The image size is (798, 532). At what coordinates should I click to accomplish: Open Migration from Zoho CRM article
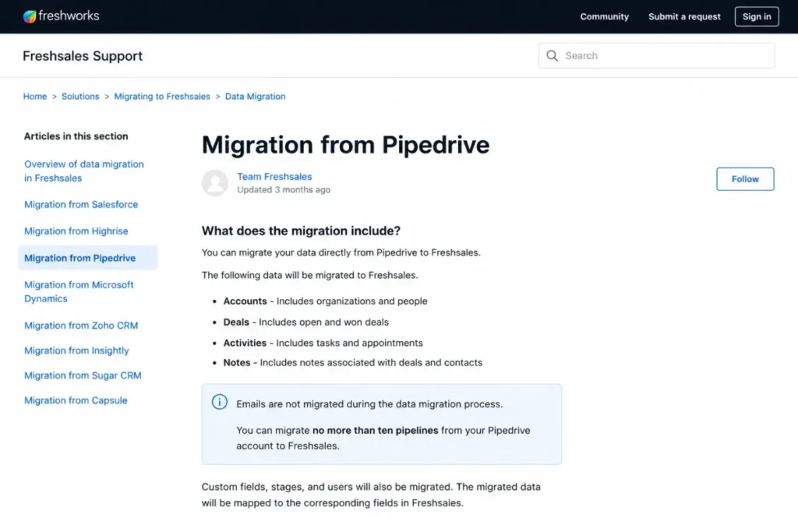[81, 326]
